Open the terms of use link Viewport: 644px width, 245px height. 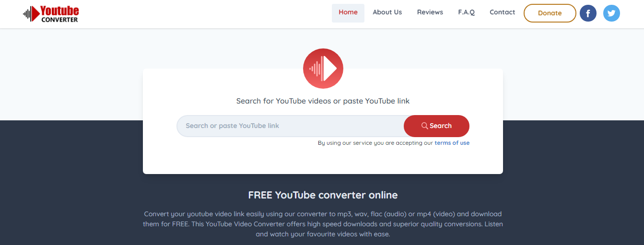[x=452, y=143]
